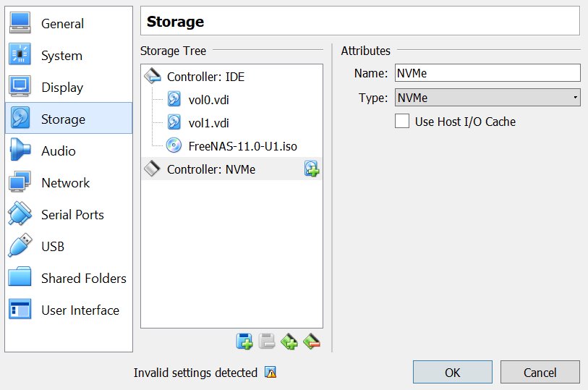Click the Network computers icon
Viewport: 588px width, 390px height.
coord(20,182)
